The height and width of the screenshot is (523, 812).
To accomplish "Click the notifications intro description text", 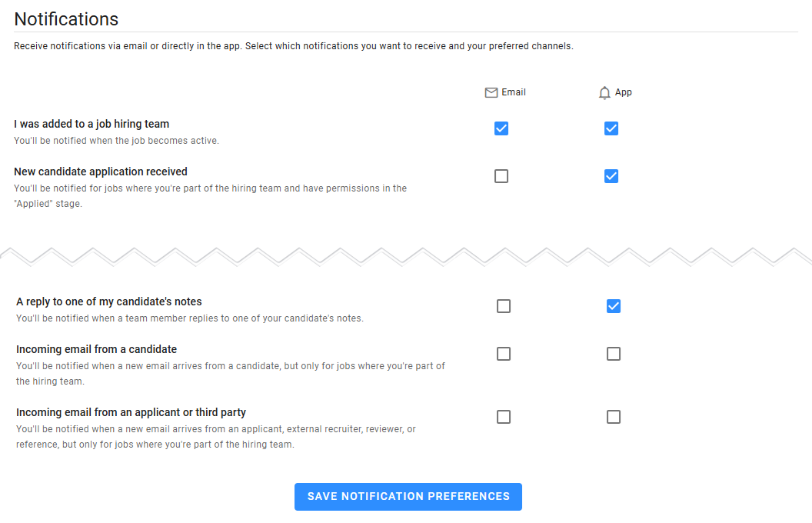I will [x=294, y=46].
